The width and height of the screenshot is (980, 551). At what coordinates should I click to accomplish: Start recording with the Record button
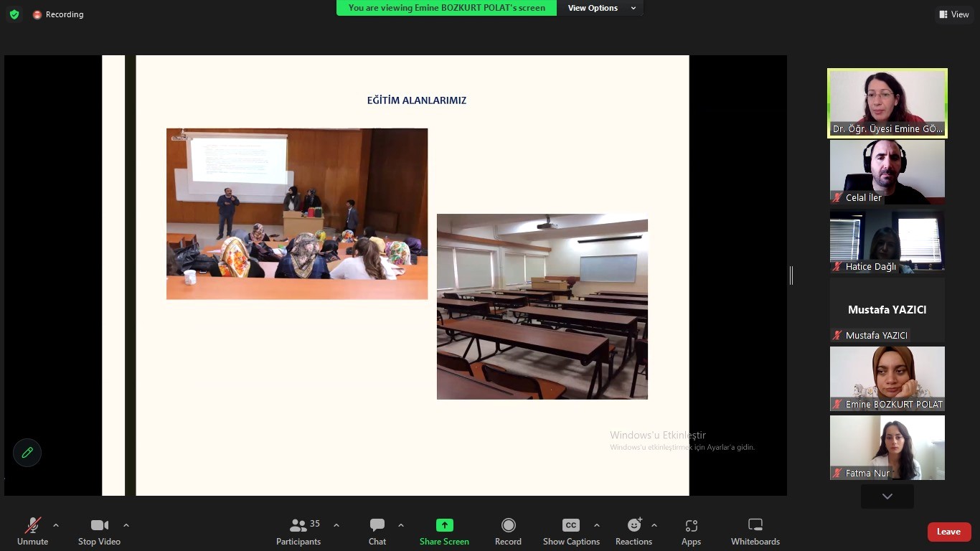click(508, 532)
